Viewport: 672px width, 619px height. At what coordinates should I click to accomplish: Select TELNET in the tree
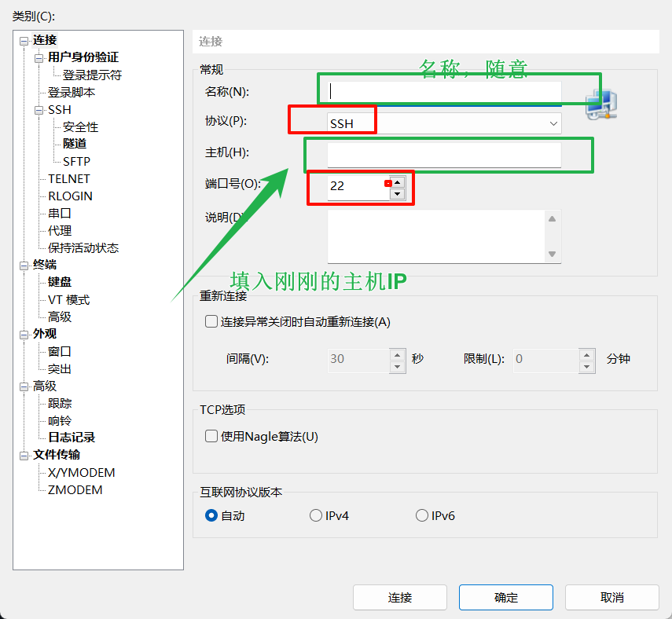click(x=69, y=178)
